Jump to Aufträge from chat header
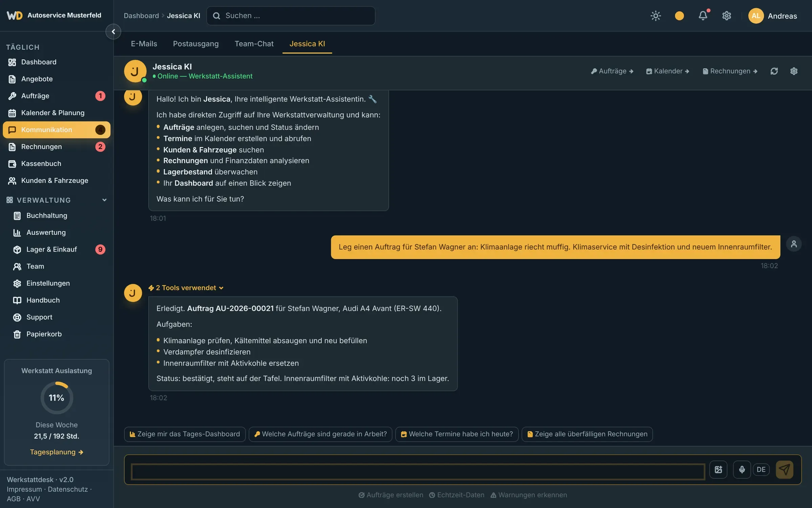 coord(612,71)
